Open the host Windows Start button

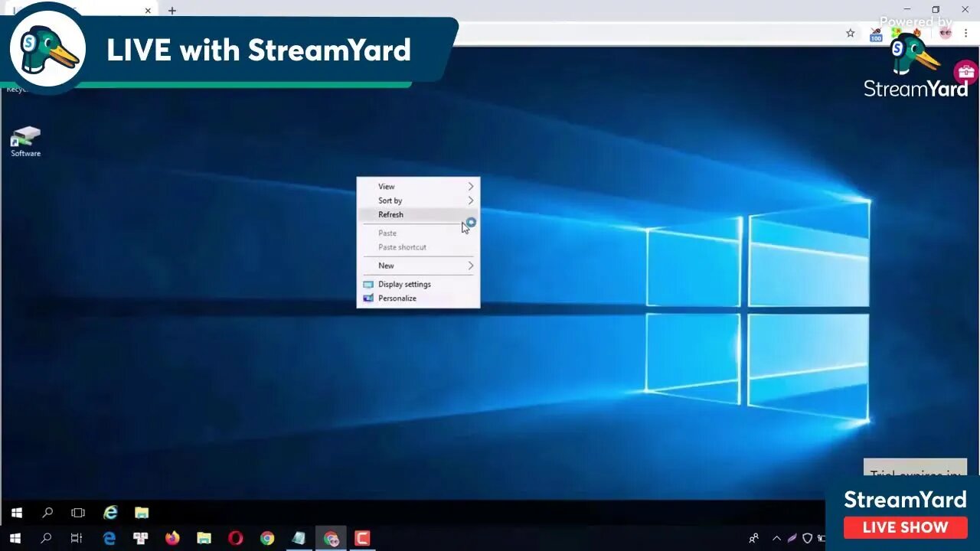(15, 538)
